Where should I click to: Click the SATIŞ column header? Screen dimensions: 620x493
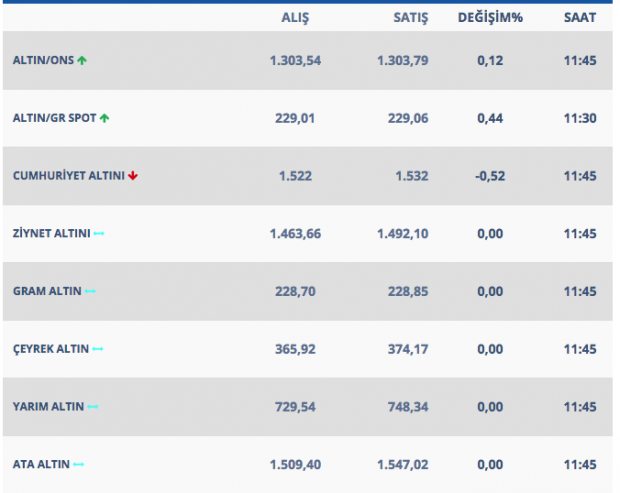coord(408,18)
